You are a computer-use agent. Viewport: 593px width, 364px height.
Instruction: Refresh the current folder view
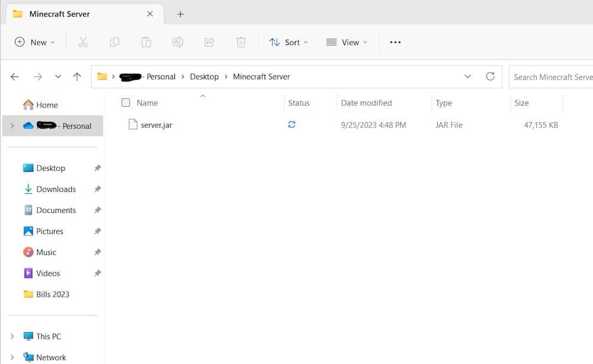click(x=491, y=76)
